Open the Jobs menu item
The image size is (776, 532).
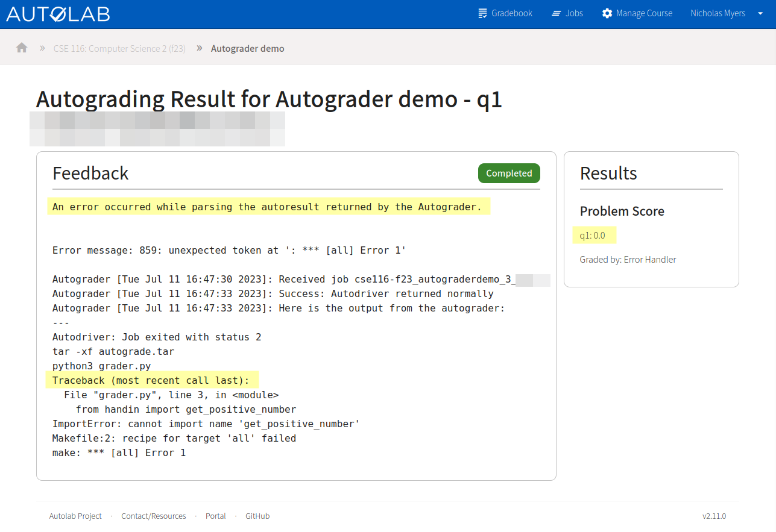coord(567,13)
